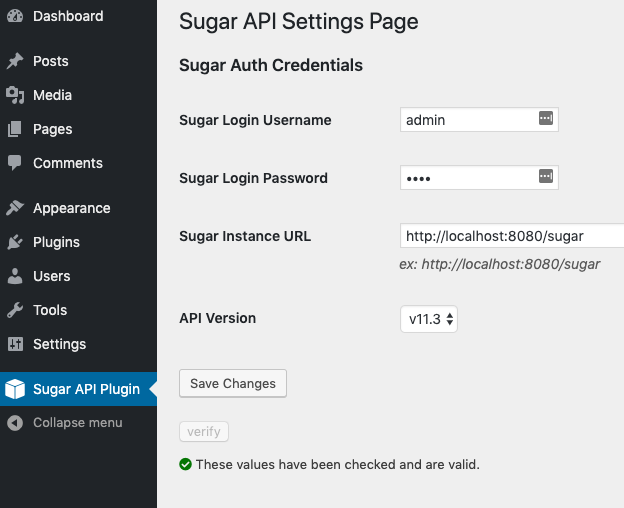This screenshot has height=508, width=624.
Task: Click password manager icon in Username field
Action: 546,118
